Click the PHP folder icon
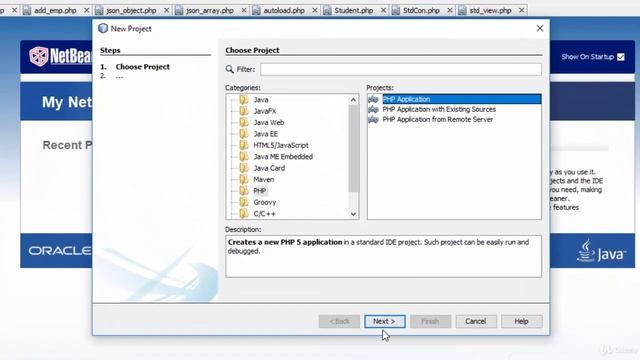640x360 pixels. click(x=244, y=191)
